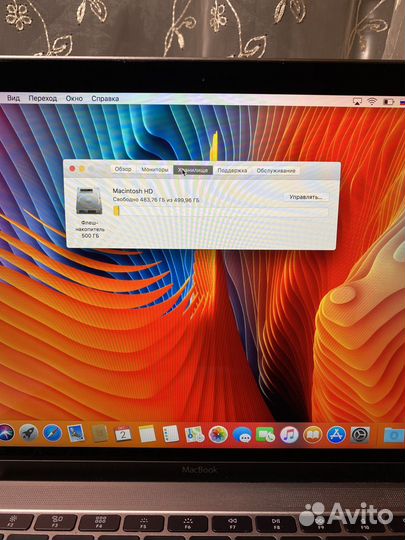Open Siri from the Dock
Image resolution: width=405 pixels, height=540 pixels.
(6, 433)
